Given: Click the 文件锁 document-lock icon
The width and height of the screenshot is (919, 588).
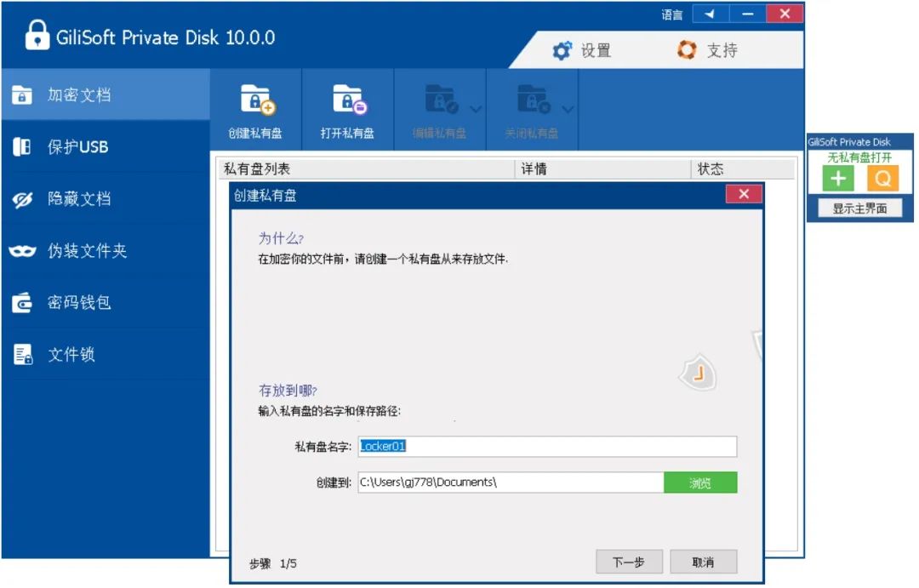Looking at the screenshot, I should (23, 354).
